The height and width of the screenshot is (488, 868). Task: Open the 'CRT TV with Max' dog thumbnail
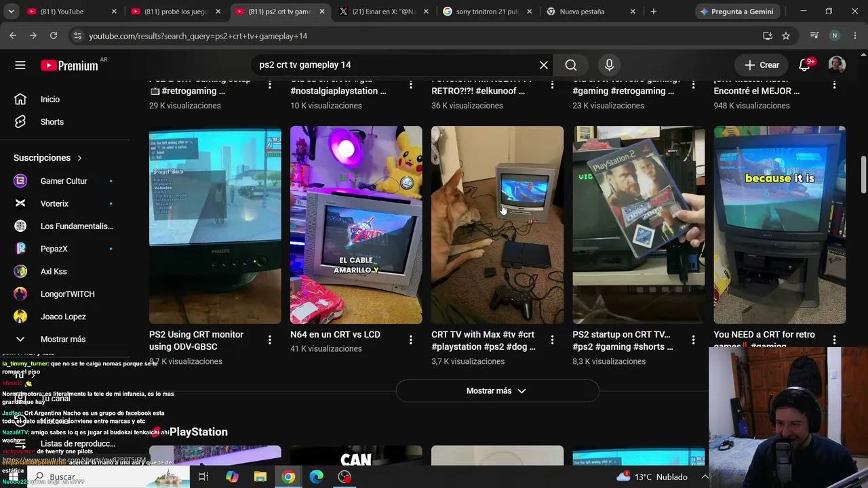pos(497,225)
